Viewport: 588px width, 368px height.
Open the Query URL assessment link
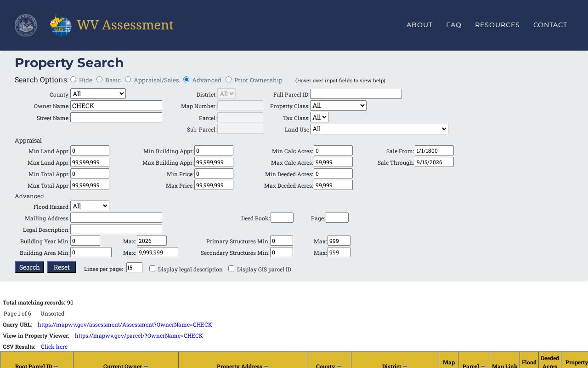pyautogui.click(x=125, y=325)
